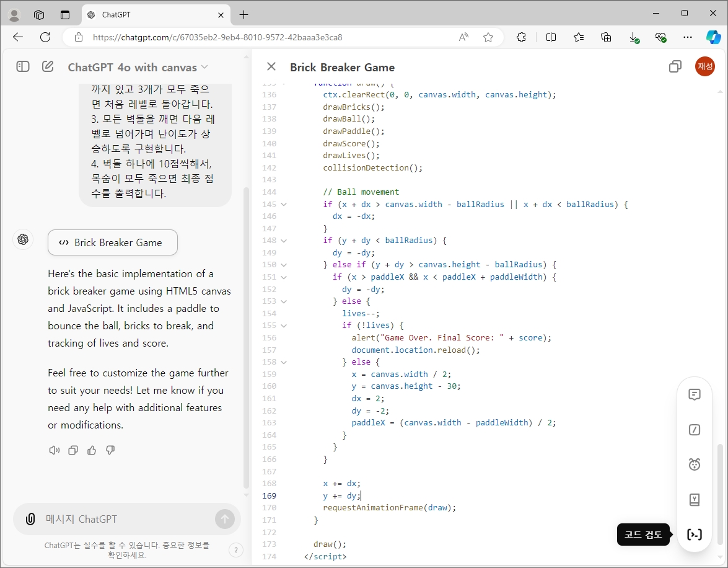Open browser essentials heart icon
728x568 pixels.
(660, 37)
